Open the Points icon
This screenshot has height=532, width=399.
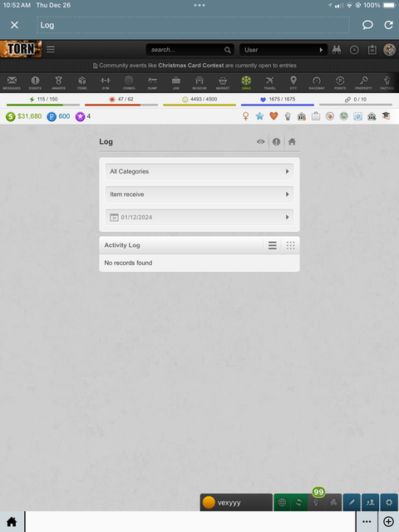coord(340,82)
